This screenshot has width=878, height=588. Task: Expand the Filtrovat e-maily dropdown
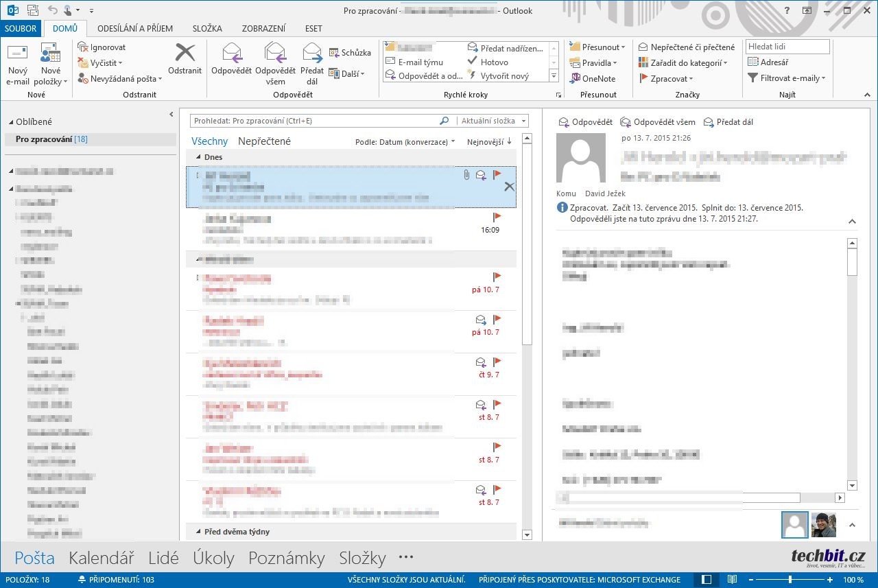click(787, 78)
